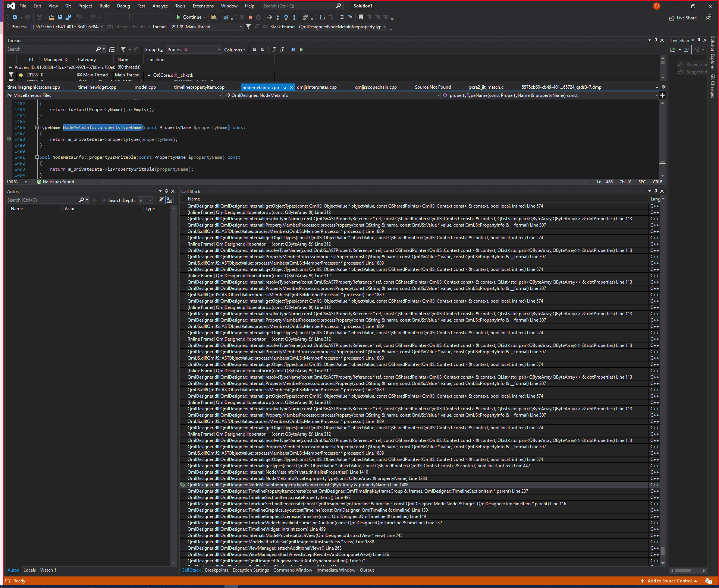
Task: Open the Group by Process ID dropdown
Action: pos(219,50)
